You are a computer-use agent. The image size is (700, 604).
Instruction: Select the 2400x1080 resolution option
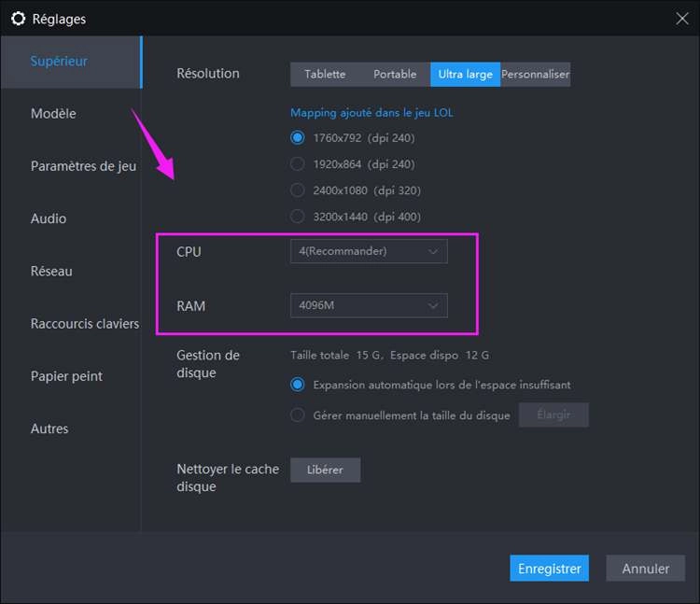pos(298,190)
